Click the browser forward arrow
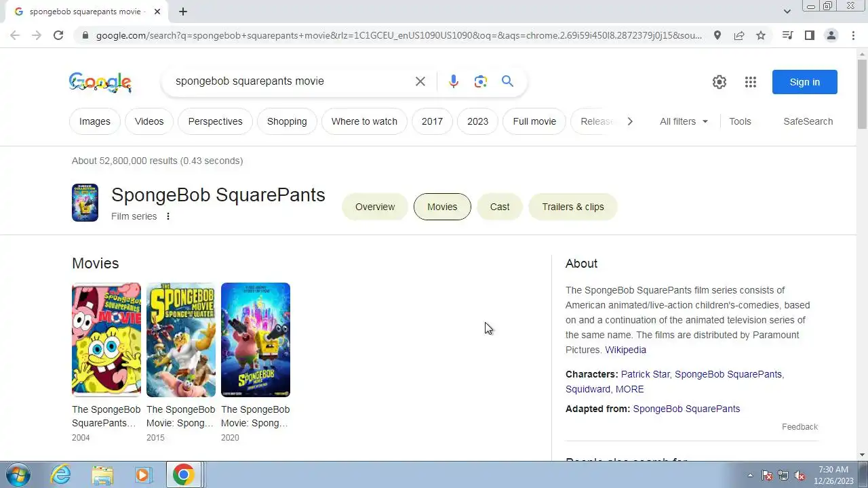The image size is (868, 488). [37, 35]
